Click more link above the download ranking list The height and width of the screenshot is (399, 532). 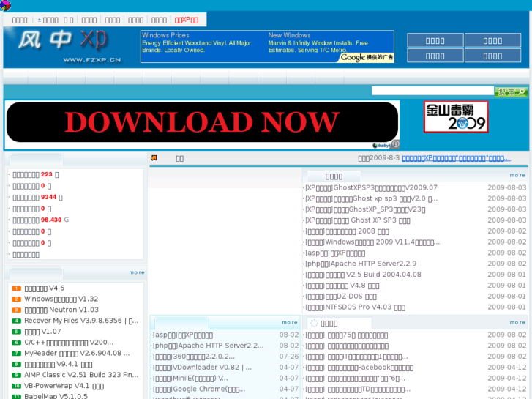137,272
